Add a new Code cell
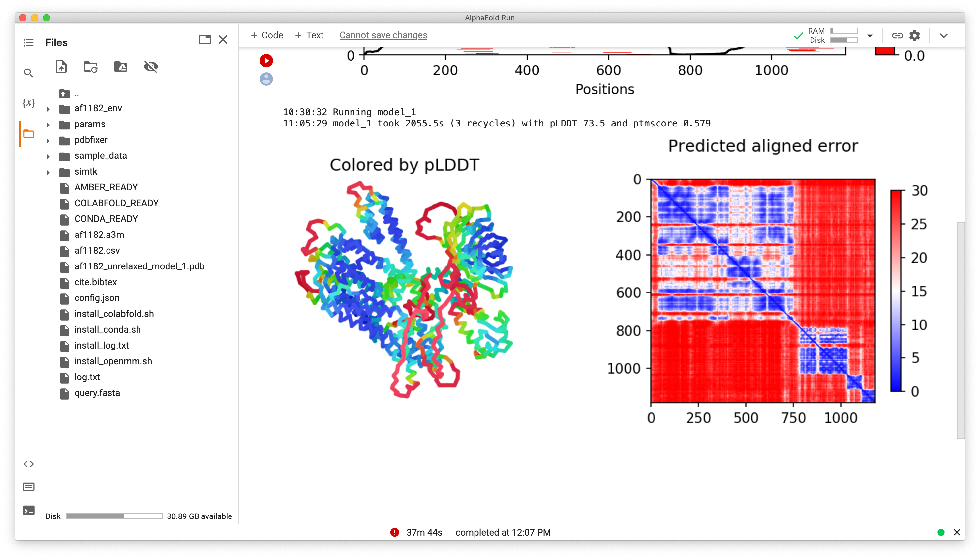The width and height of the screenshot is (980, 558). [267, 35]
